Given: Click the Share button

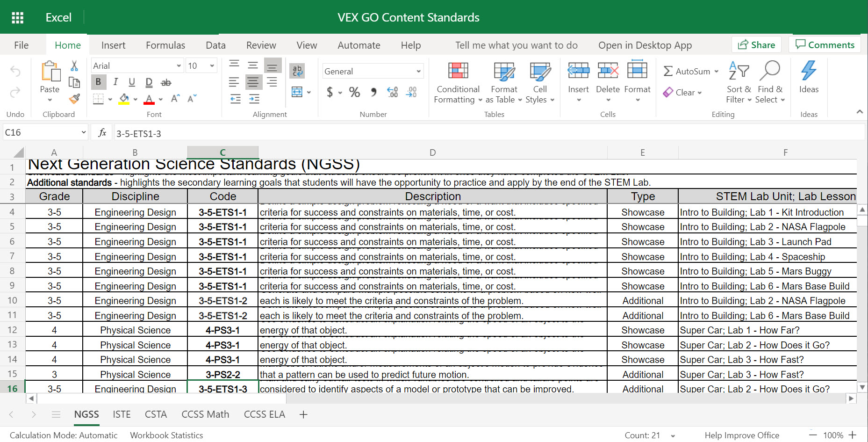Looking at the screenshot, I should [x=756, y=44].
